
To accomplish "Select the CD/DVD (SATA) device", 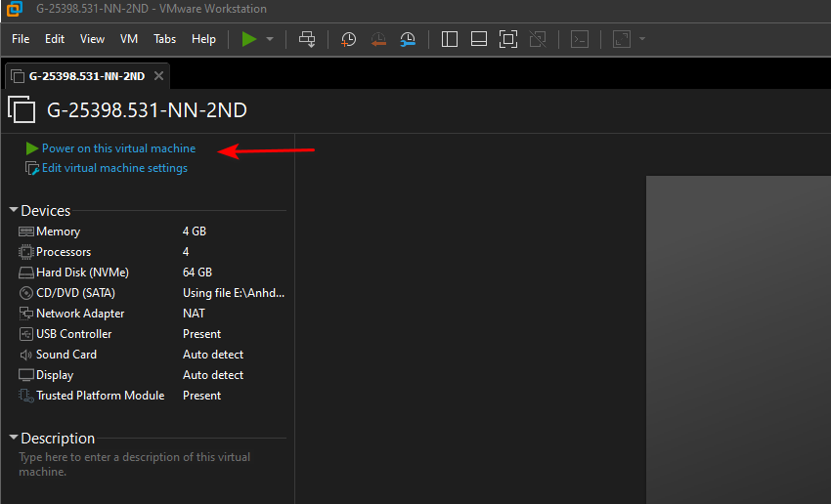I will pos(152,293).
